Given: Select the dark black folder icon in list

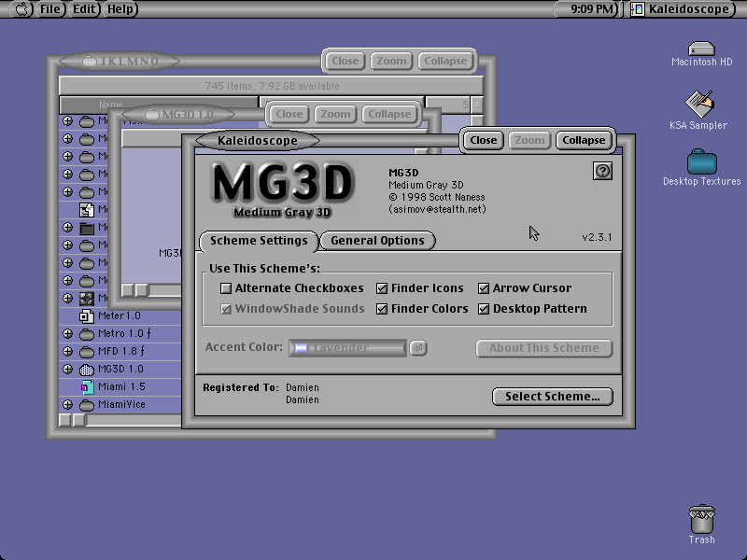Looking at the screenshot, I should coord(86,228).
